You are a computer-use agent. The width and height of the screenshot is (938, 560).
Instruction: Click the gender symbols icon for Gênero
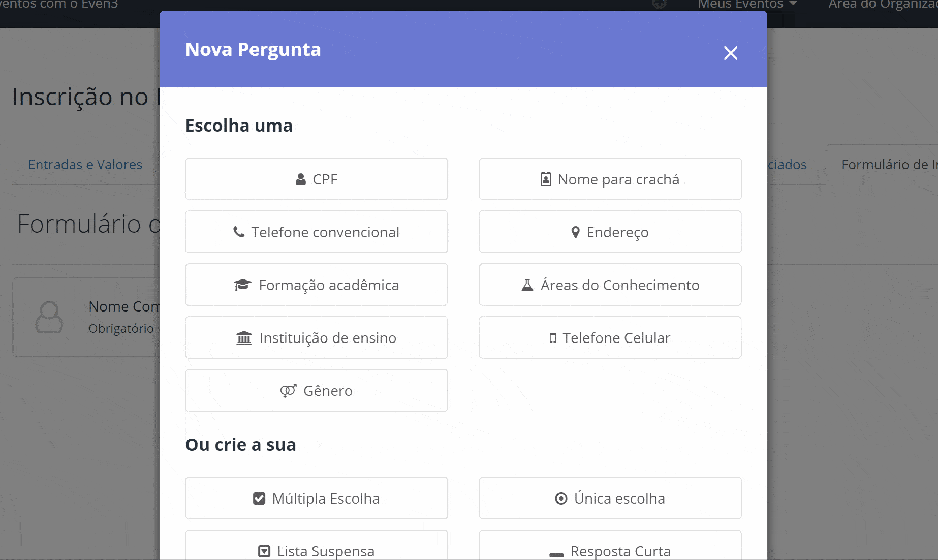click(x=288, y=390)
